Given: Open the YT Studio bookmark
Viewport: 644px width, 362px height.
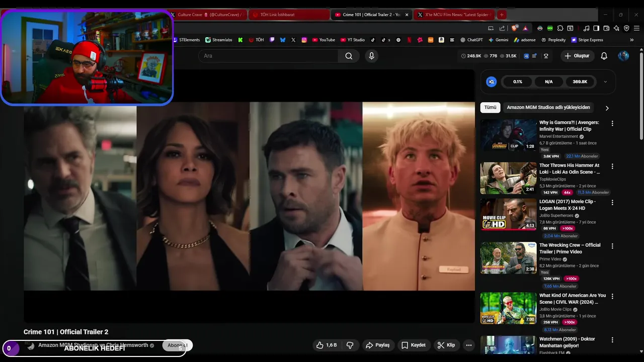Looking at the screenshot, I should point(352,40).
